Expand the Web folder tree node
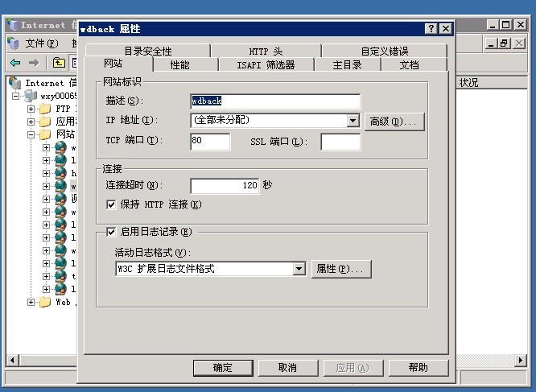This screenshot has height=392, width=536. (31, 302)
